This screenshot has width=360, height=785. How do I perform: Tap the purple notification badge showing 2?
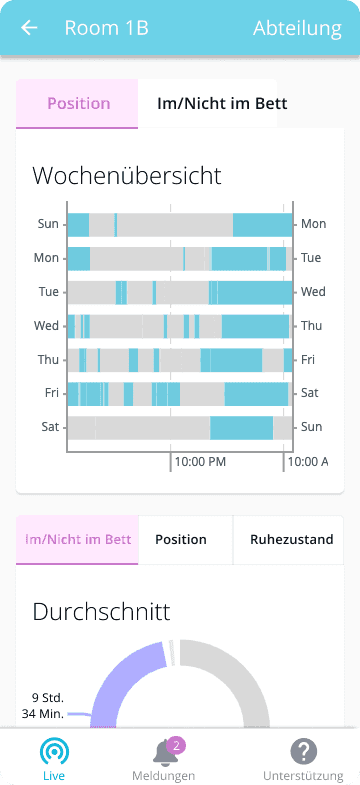point(176,746)
